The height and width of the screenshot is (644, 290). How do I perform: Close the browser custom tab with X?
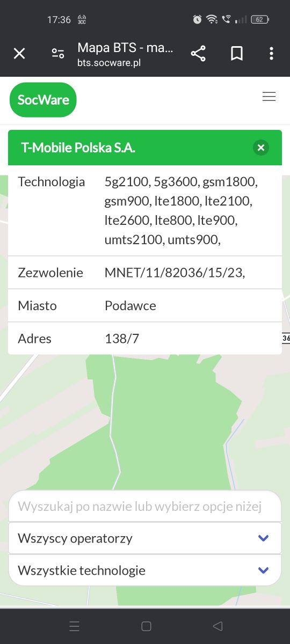(x=19, y=53)
